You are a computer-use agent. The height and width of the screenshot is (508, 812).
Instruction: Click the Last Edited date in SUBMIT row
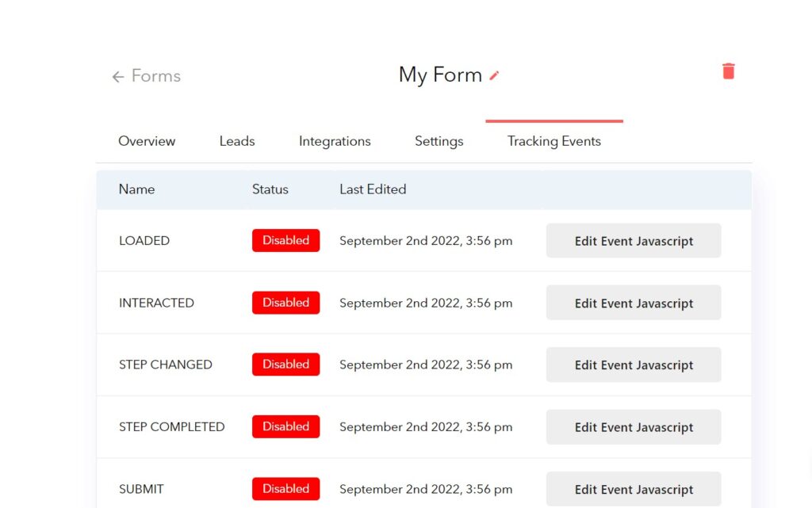[426, 489]
